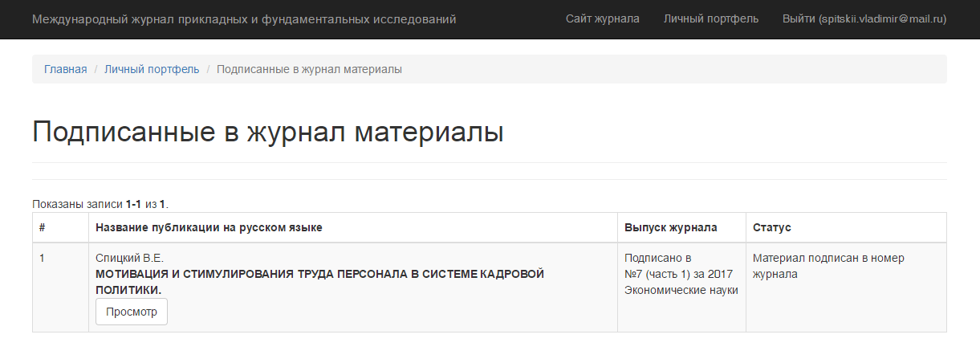Click the Экономические науки section text
This screenshot has height=359, width=980.
pyautogui.click(x=681, y=290)
